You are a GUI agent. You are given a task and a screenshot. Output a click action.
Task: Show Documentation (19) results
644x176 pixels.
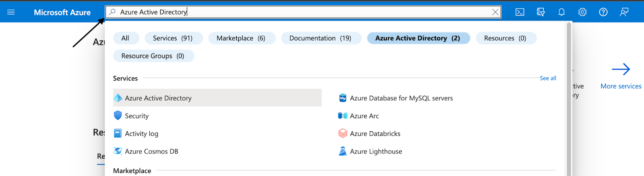(x=320, y=38)
